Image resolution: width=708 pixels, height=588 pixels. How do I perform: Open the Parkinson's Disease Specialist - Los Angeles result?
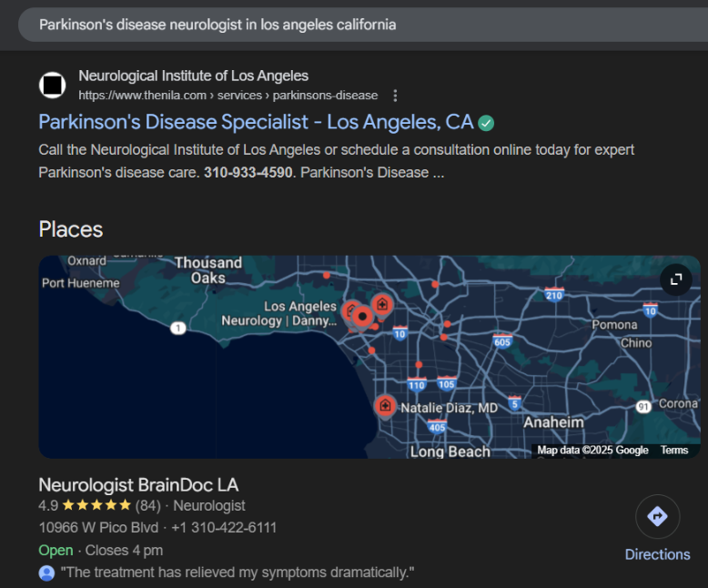[x=256, y=122]
